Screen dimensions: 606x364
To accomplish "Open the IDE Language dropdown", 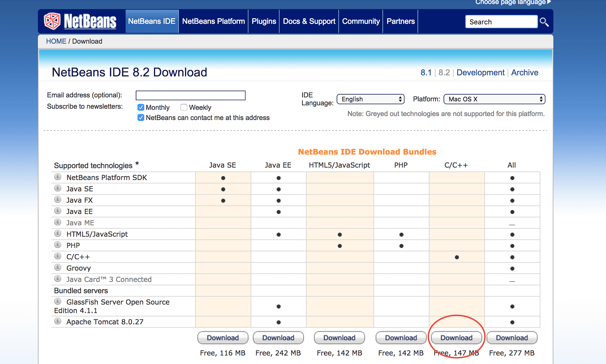I will coord(371,99).
